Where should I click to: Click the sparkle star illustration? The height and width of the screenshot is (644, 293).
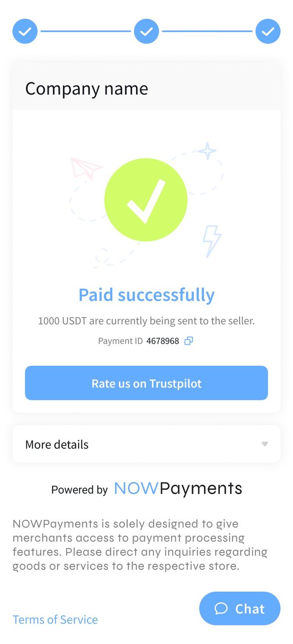pyautogui.click(x=208, y=151)
